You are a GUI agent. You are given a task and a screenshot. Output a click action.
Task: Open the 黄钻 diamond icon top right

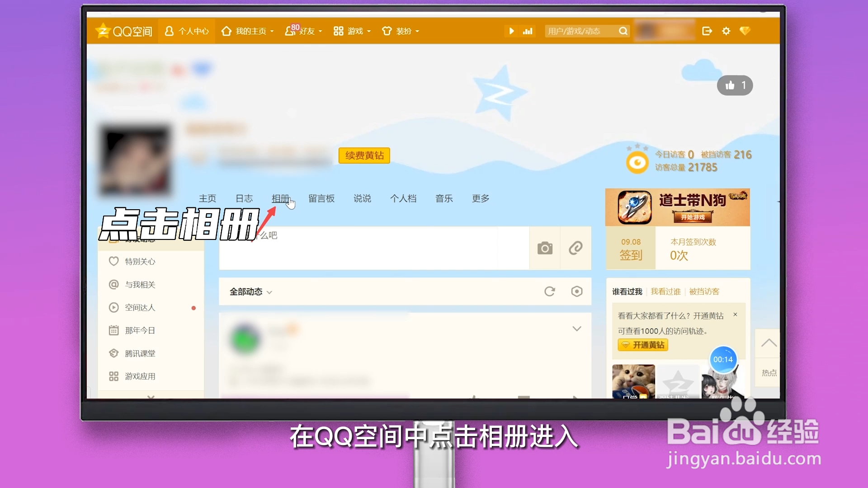coord(745,31)
